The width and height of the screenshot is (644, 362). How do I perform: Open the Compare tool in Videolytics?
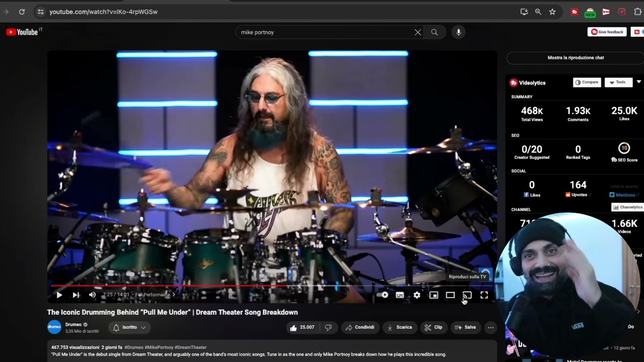pyautogui.click(x=587, y=82)
